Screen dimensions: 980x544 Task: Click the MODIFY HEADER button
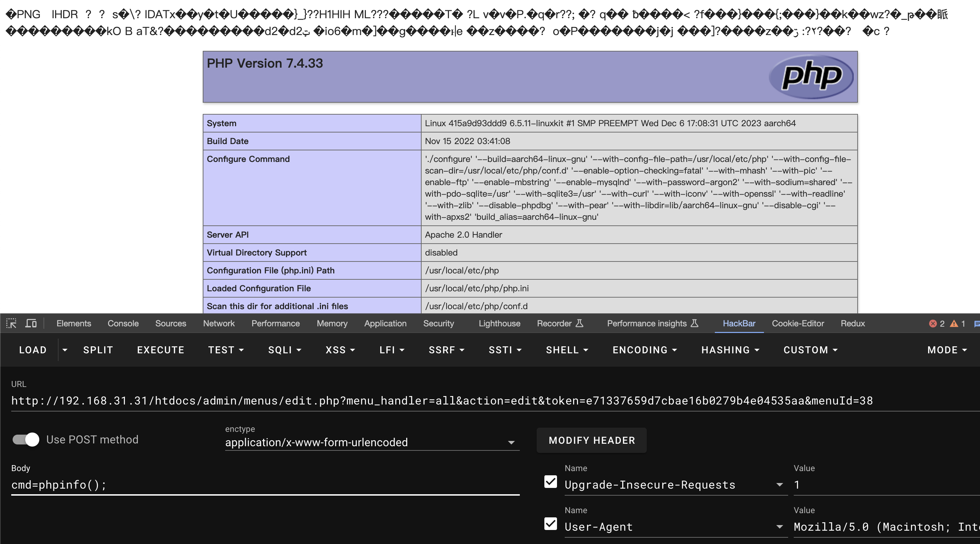tap(592, 440)
